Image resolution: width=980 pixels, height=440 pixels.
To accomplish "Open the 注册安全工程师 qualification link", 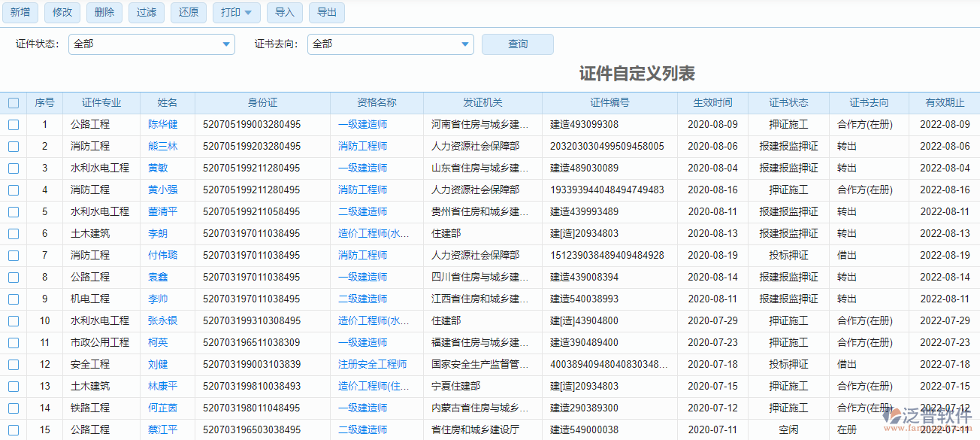I will point(372,365).
